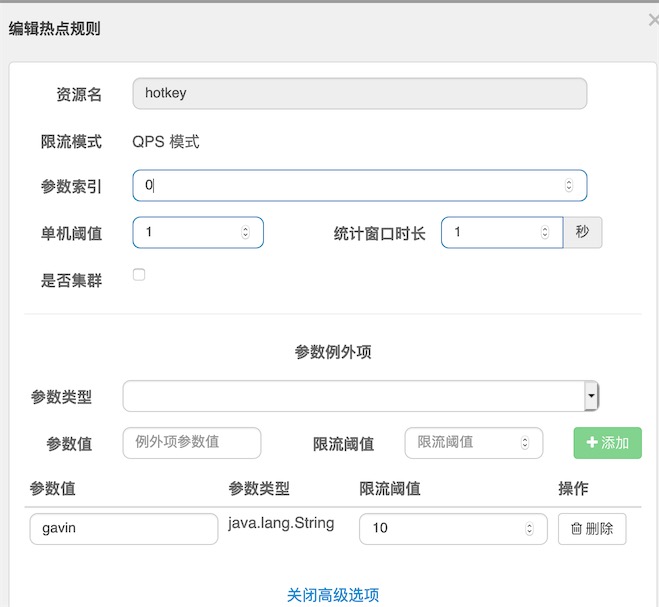Image resolution: width=659 pixels, height=607 pixels.
Task: Focus the 限流阈值 placeholder input
Action: [x=474, y=443]
